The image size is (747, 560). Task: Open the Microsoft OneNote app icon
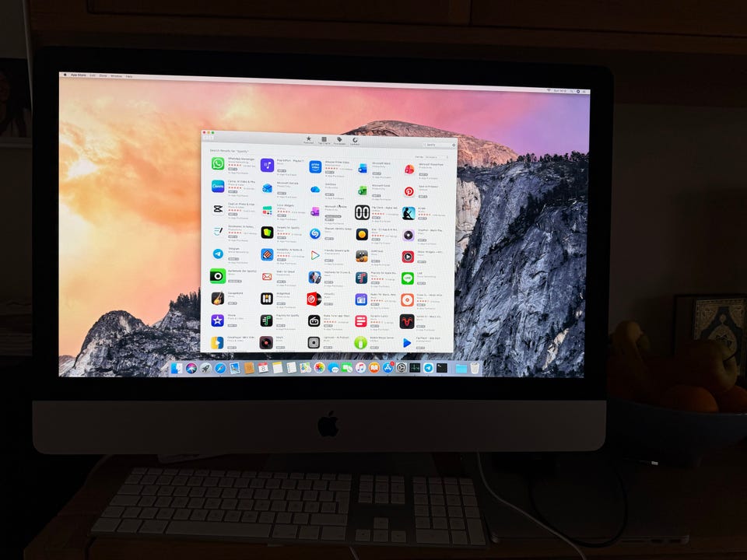[315, 212]
